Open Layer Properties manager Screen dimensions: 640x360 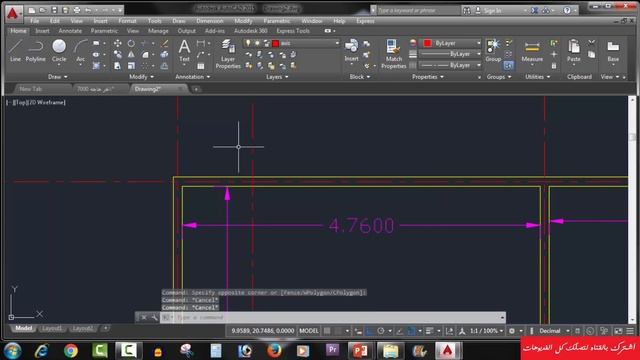coord(228,54)
